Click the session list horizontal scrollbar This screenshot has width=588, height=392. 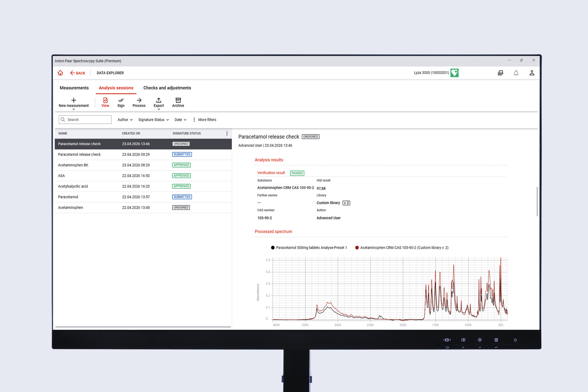143,327
